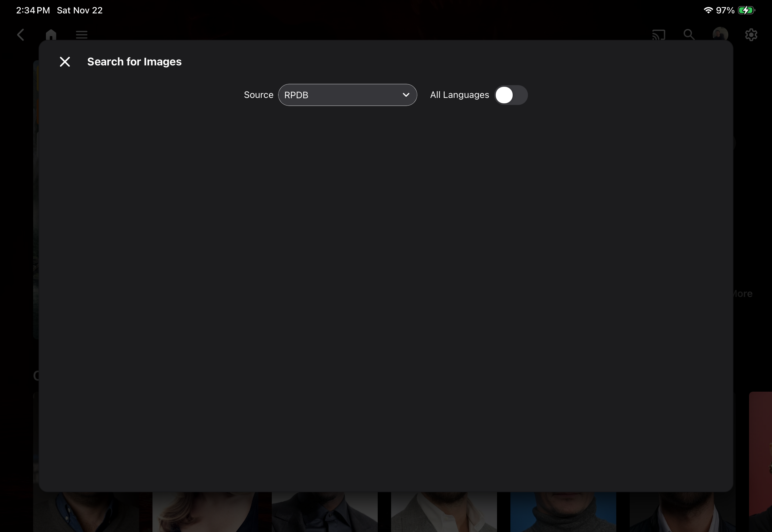Click the partially hidden More link
Viewport: 772px width, 532px height.
[743, 294]
